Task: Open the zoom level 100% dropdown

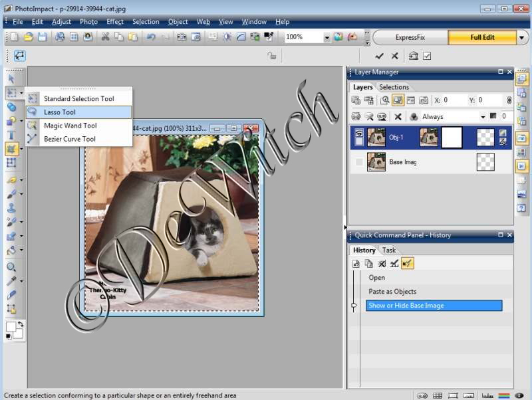Action: point(326,37)
